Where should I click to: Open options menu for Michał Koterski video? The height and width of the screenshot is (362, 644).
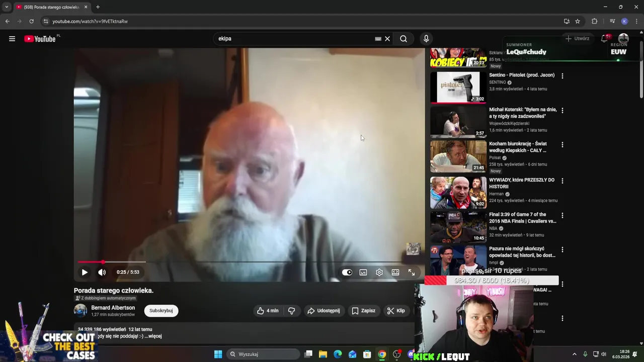click(562, 110)
